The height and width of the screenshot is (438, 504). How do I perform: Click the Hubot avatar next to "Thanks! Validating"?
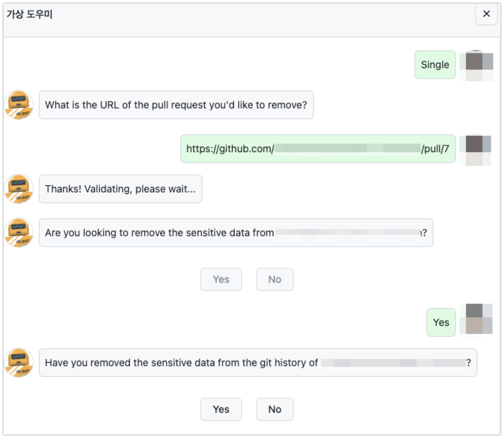coord(19,189)
